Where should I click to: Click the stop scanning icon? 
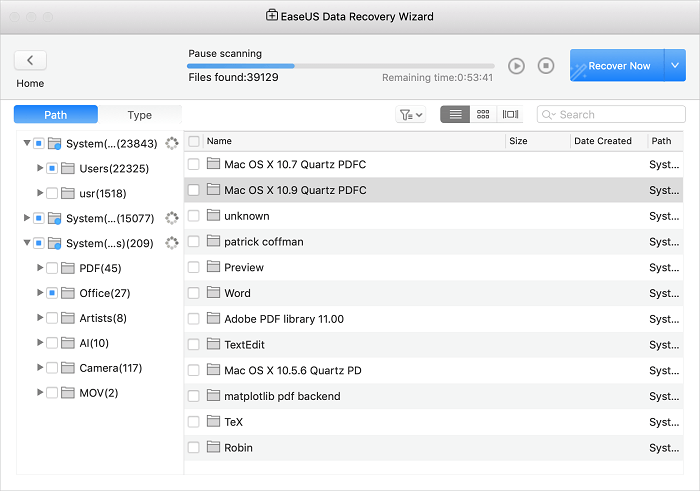click(546, 66)
